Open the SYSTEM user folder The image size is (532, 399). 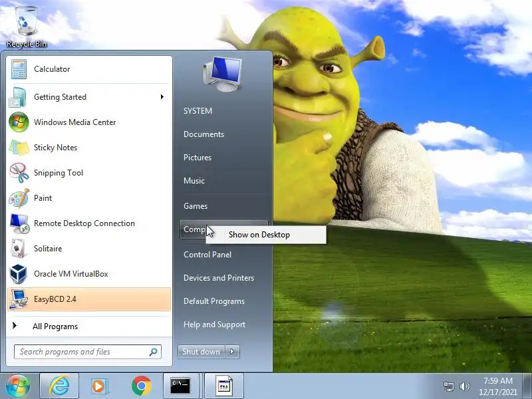click(198, 111)
